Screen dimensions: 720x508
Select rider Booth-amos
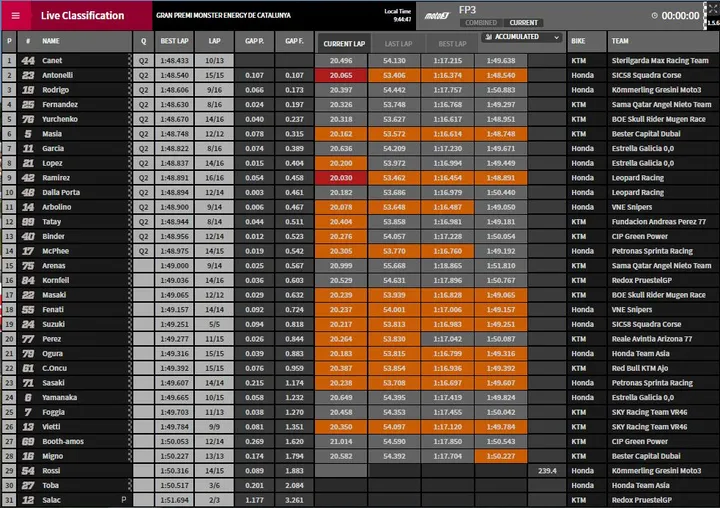63,441
